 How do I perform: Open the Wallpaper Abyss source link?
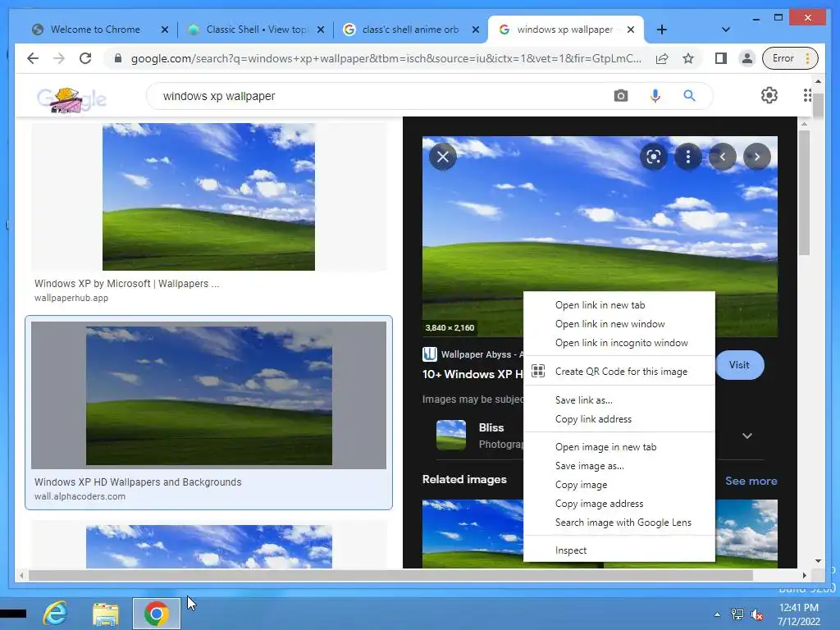472,354
